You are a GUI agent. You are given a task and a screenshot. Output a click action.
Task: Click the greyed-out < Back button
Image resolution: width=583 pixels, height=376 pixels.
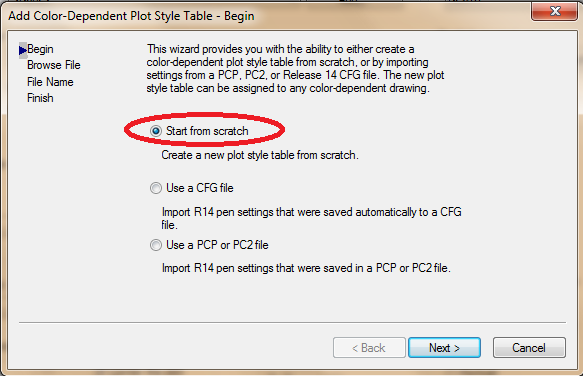tap(369, 348)
